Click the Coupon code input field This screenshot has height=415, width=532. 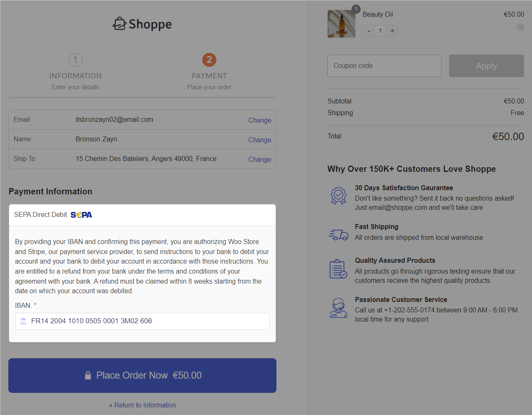coord(384,66)
